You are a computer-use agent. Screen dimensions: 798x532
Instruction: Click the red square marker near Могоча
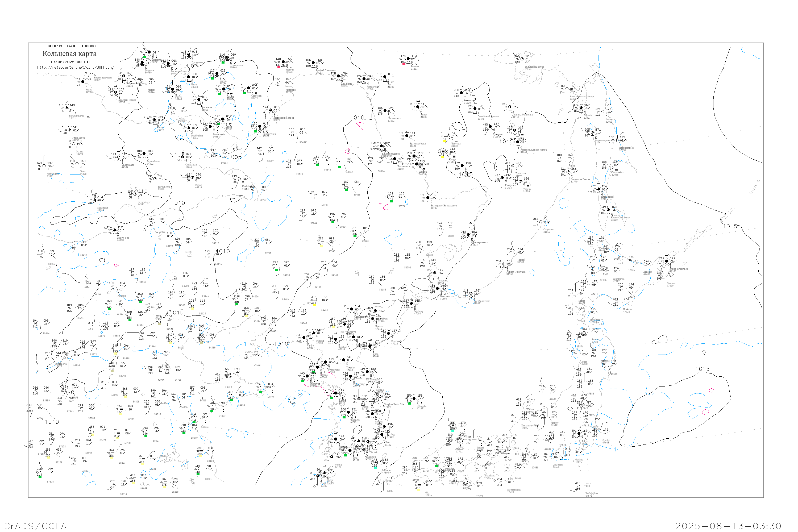tap(279, 67)
